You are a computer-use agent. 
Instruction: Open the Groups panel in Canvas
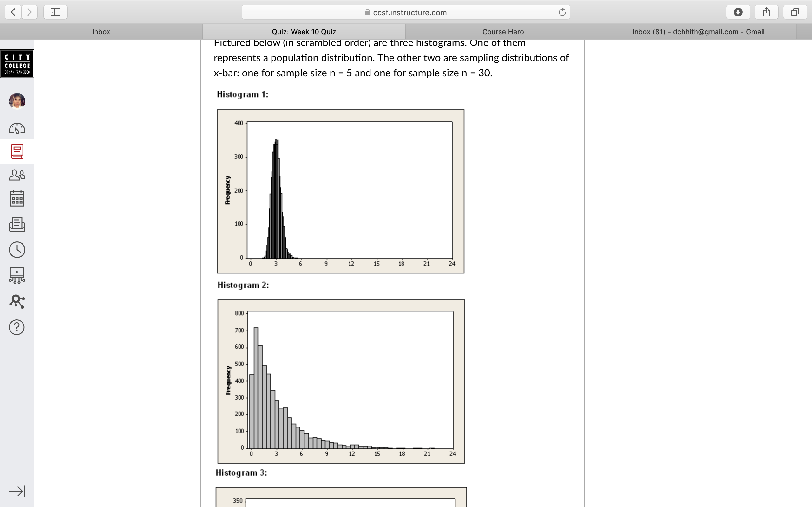click(x=17, y=175)
